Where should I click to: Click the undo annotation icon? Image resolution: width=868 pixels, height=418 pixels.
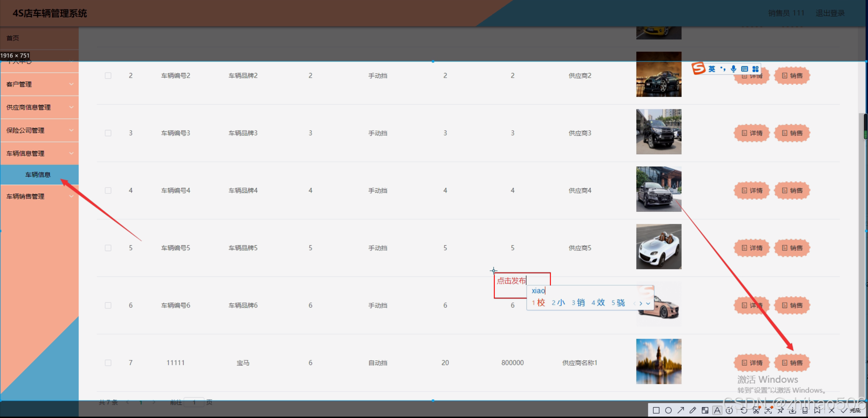point(744,411)
